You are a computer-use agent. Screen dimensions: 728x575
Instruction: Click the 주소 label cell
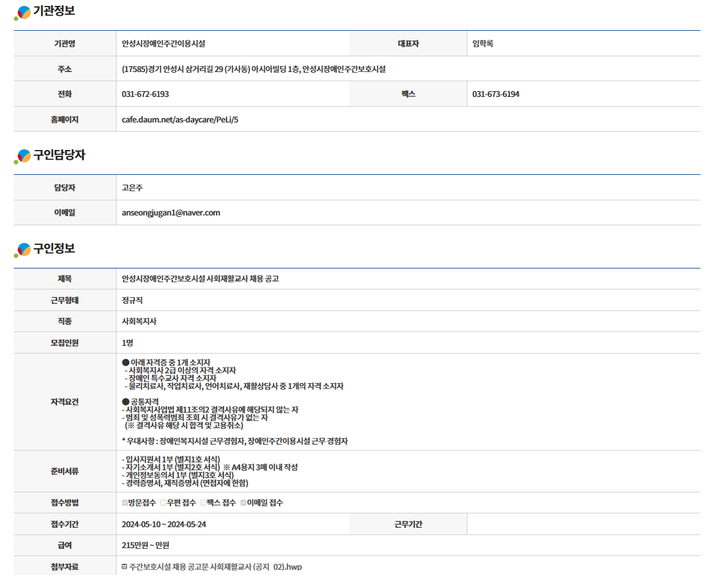coord(65,69)
